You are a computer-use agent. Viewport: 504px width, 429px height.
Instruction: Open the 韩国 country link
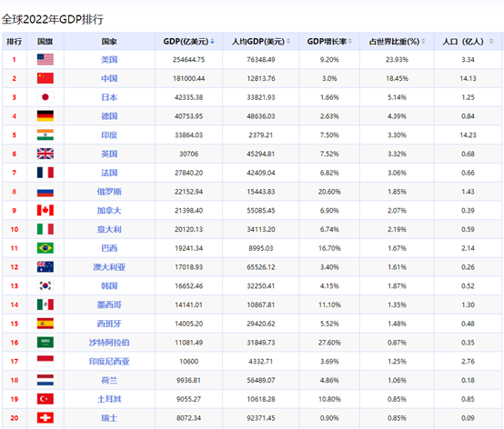pos(109,285)
